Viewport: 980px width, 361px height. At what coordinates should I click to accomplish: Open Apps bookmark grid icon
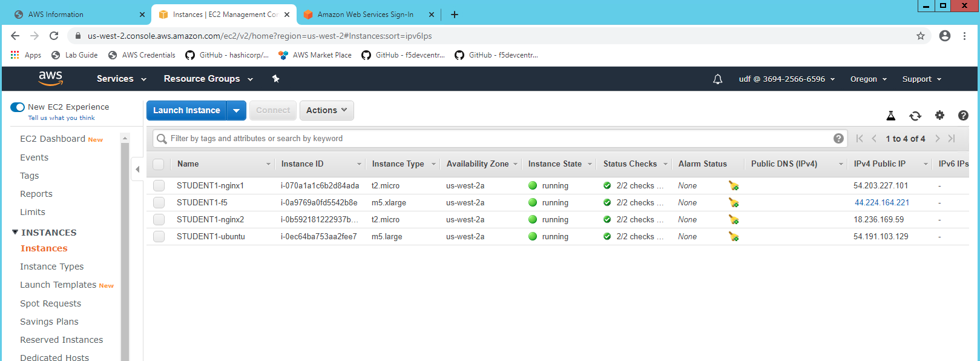pos(15,55)
